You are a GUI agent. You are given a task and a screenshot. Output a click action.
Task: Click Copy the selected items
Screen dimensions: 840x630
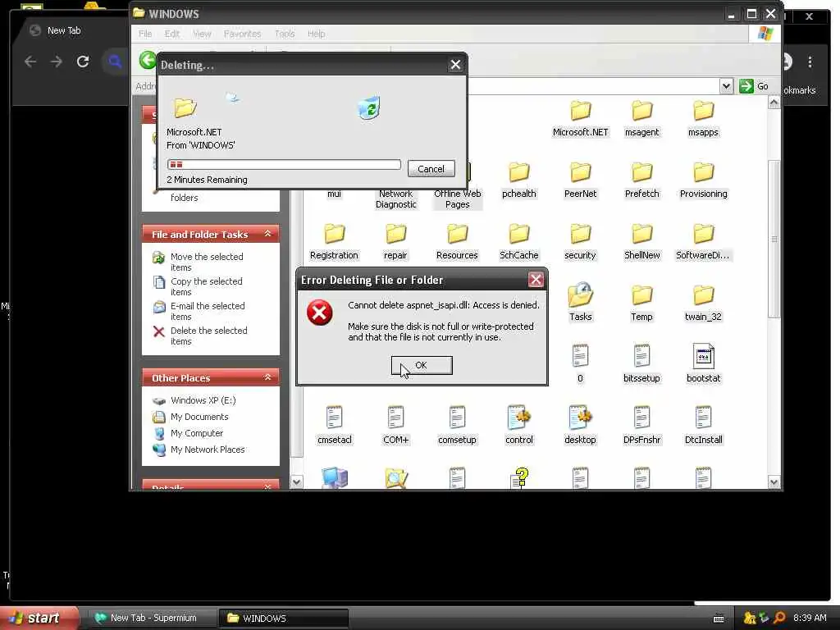pyautogui.click(x=206, y=286)
